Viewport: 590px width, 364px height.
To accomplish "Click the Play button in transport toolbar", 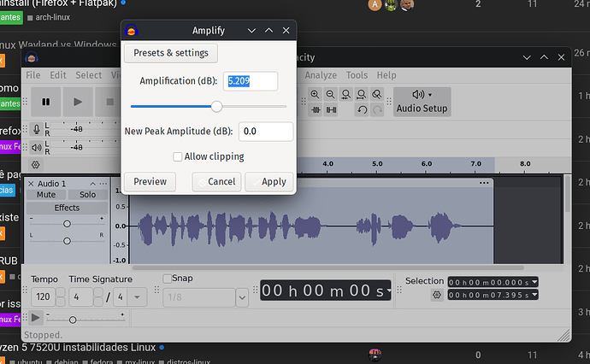I will point(78,102).
